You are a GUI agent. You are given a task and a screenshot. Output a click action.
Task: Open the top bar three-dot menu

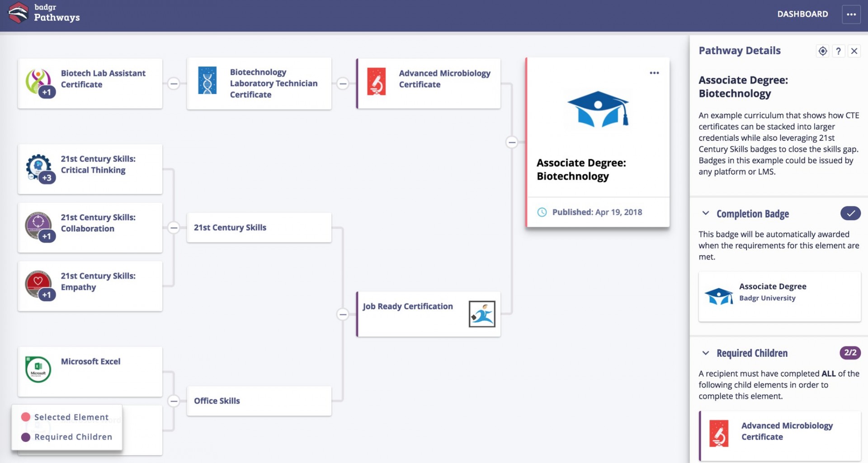pyautogui.click(x=851, y=14)
